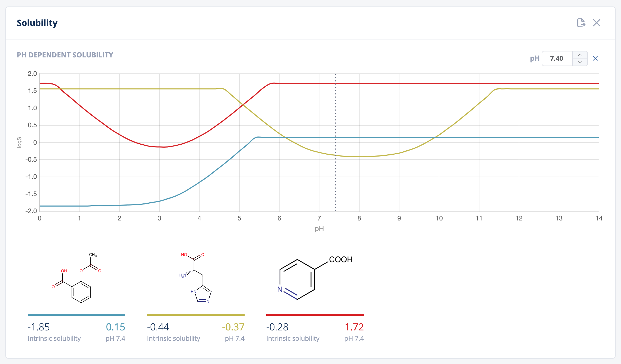Click the pH 7.4 value -0.37
Viewport: 621px width, 364px height.
point(233,327)
